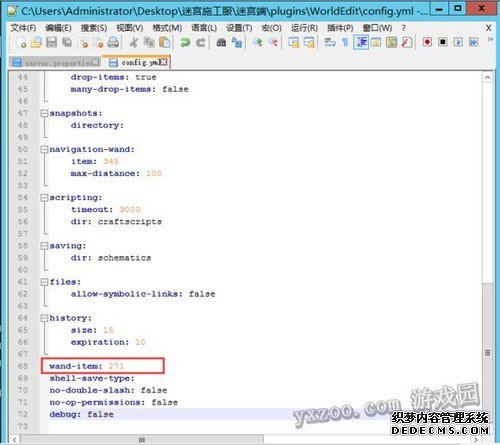This screenshot has height=445, width=500.
Task: Open the 语言(L) menu
Action: point(204,28)
